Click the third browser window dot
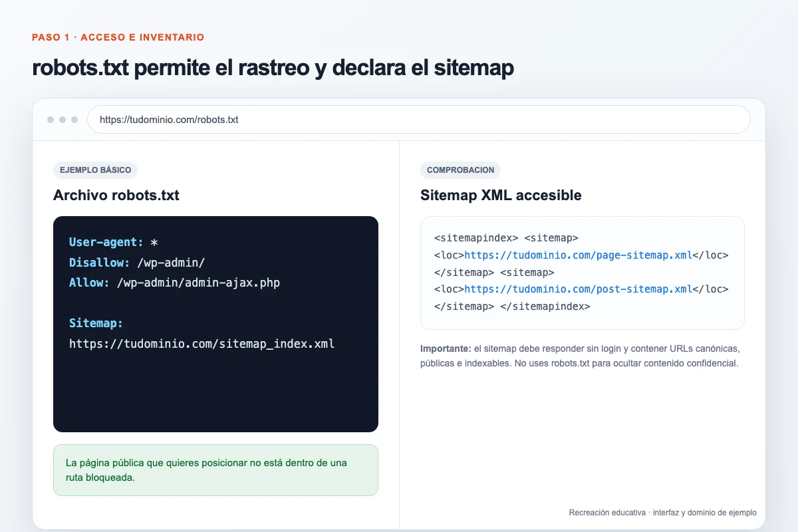 [74, 120]
